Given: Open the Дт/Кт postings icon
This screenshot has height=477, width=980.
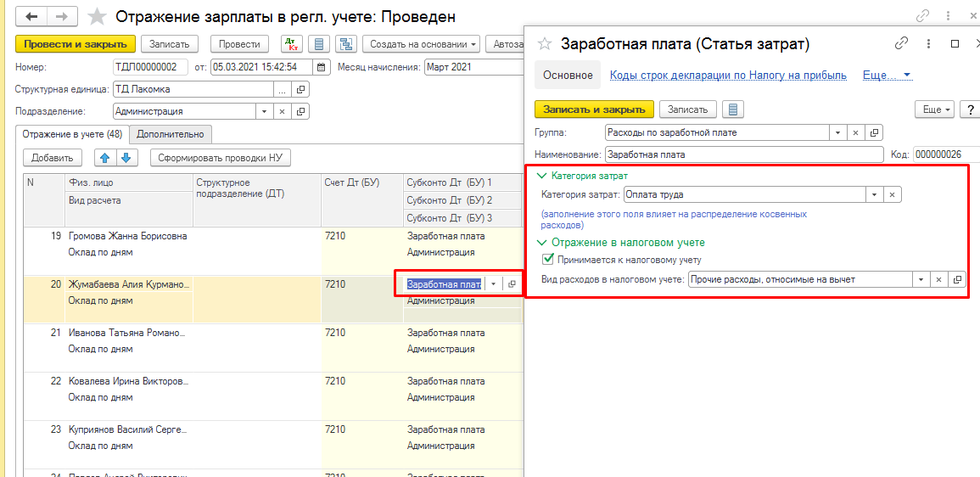Looking at the screenshot, I should coord(291,44).
